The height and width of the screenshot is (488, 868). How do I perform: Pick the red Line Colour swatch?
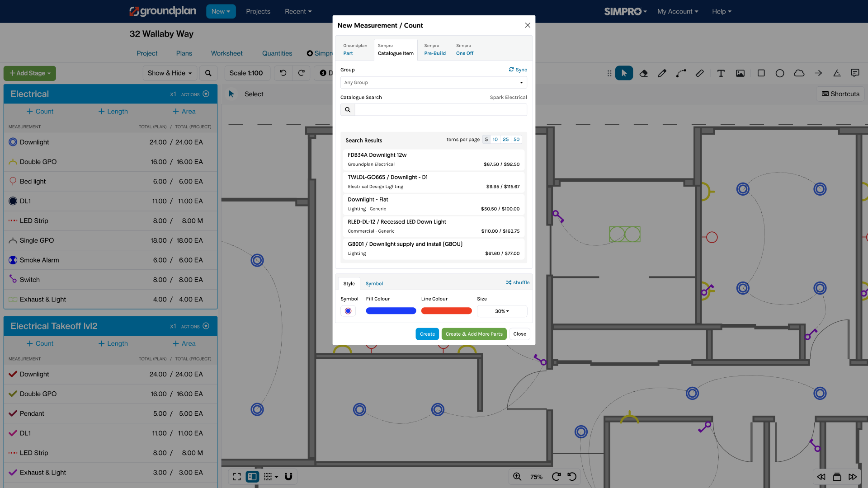coord(446,311)
